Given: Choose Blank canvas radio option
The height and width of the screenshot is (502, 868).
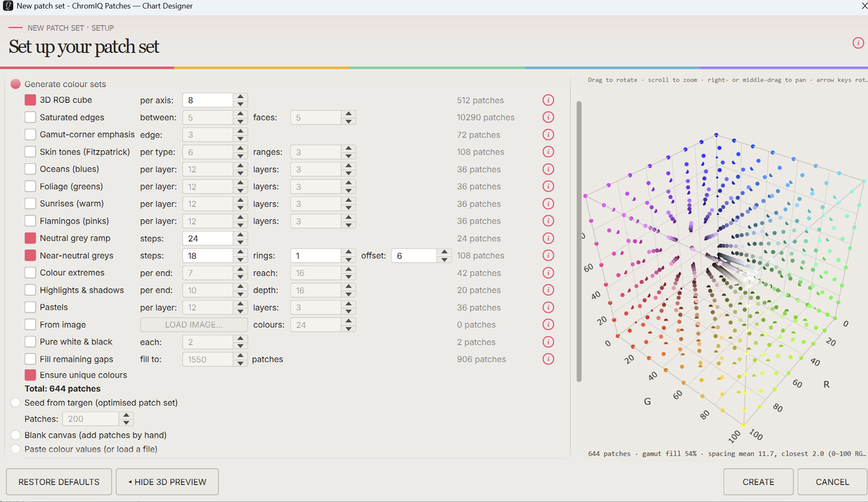Looking at the screenshot, I should point(16,435).
